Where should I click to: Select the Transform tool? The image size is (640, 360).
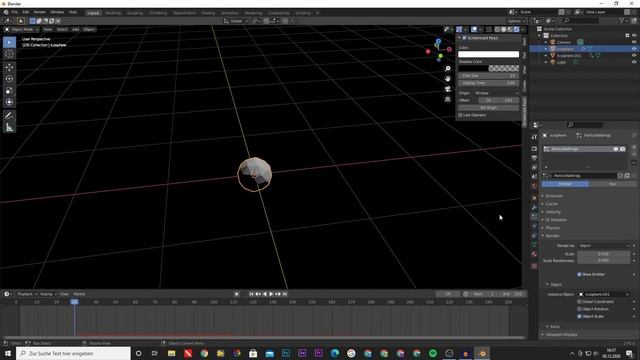(9, 102)
